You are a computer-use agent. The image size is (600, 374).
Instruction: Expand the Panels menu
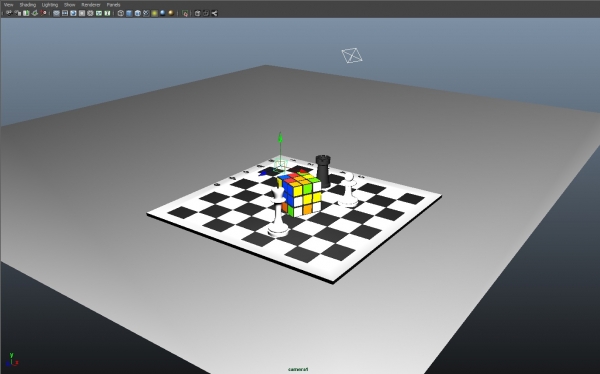pyautogui.click(x=113, y=5)
